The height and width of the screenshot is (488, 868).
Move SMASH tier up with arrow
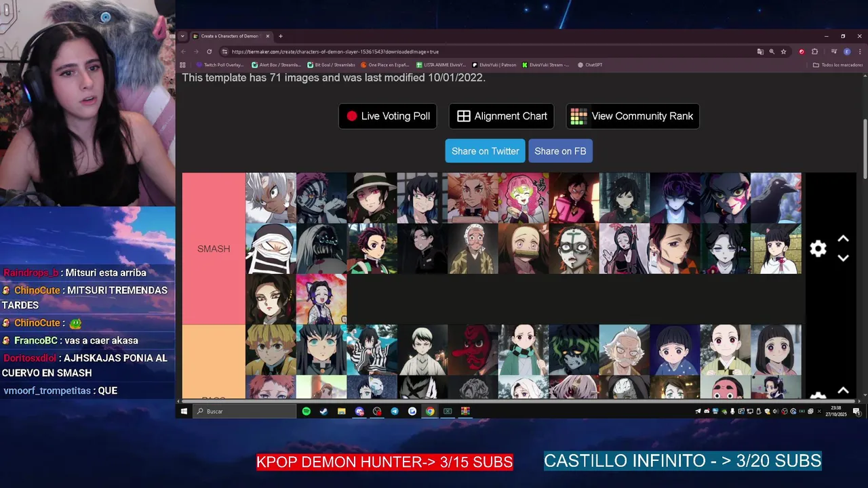pyautogui.click(x=843, y=239)
